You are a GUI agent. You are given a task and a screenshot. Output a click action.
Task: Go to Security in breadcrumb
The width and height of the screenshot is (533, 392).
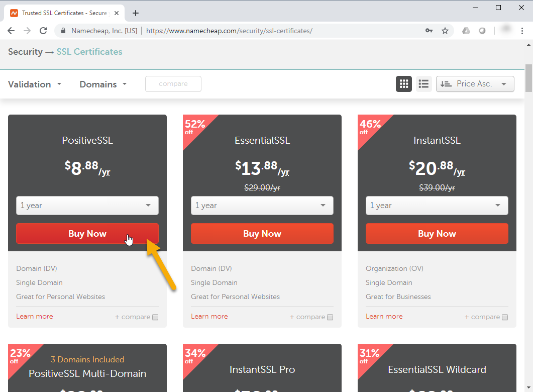[x=26, y=52]
